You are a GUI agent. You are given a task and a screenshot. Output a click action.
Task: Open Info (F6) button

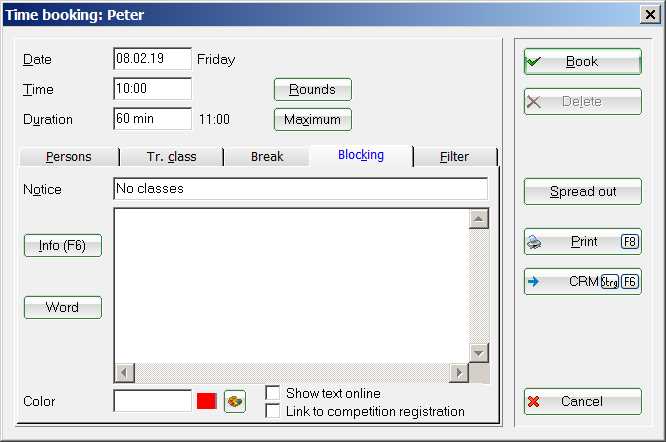[63, 245]
